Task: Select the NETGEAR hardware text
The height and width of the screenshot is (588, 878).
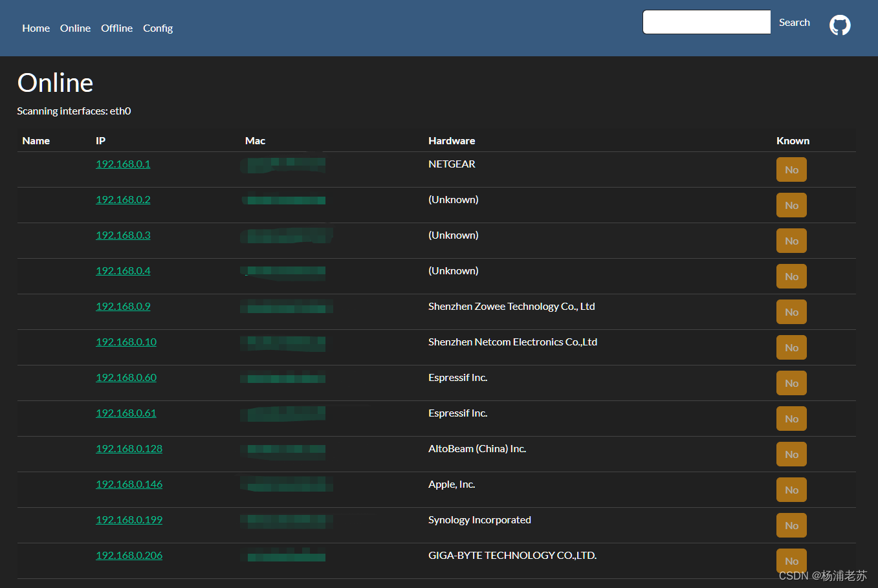Action: click(452, 164)
